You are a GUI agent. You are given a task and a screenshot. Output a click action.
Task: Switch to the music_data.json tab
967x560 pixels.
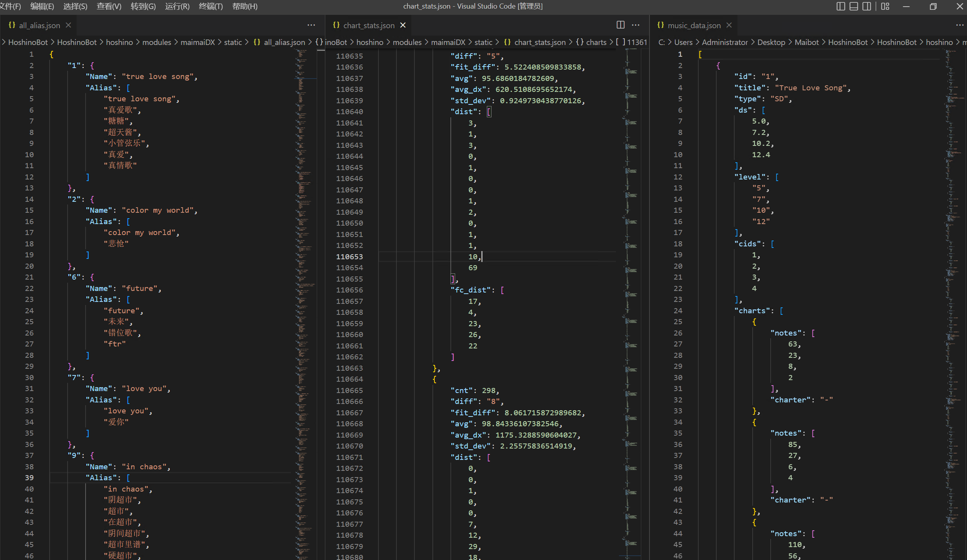coord(694,25)
